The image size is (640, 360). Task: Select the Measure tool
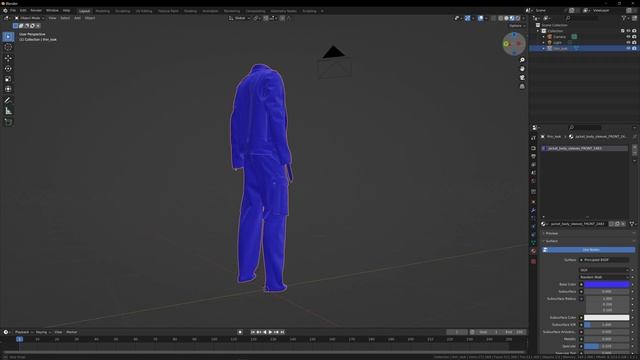pos(8,111)
